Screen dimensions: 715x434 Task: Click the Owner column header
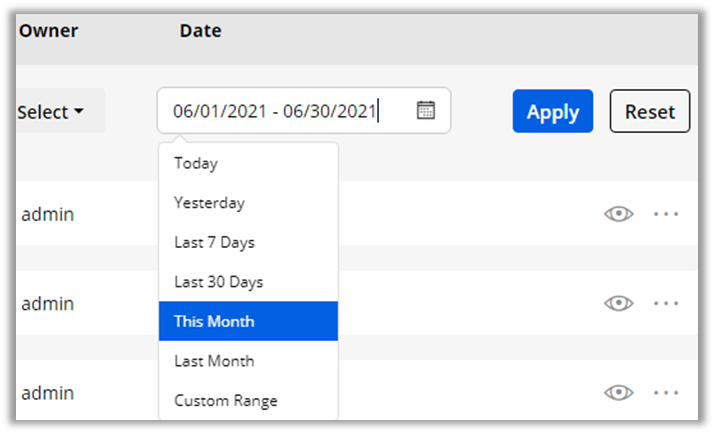(x=48, y=31)
